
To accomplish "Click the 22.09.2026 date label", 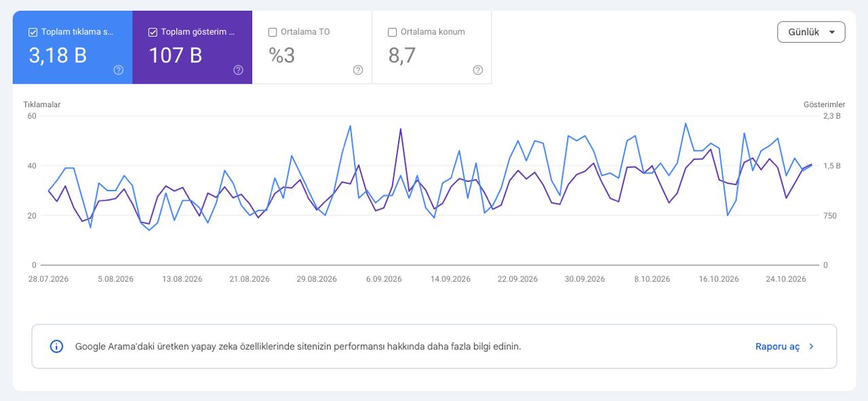I will click(x=517, y=279).
